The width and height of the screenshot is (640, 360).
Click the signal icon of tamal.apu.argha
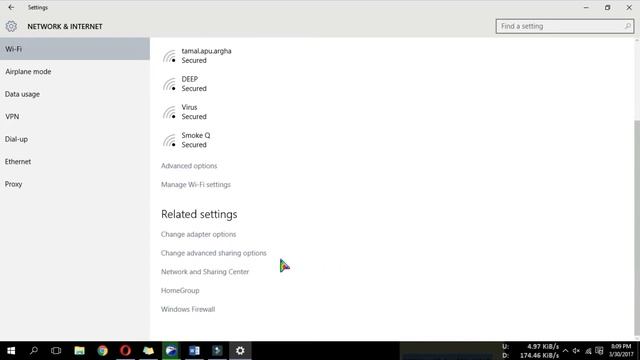point(169,56)
